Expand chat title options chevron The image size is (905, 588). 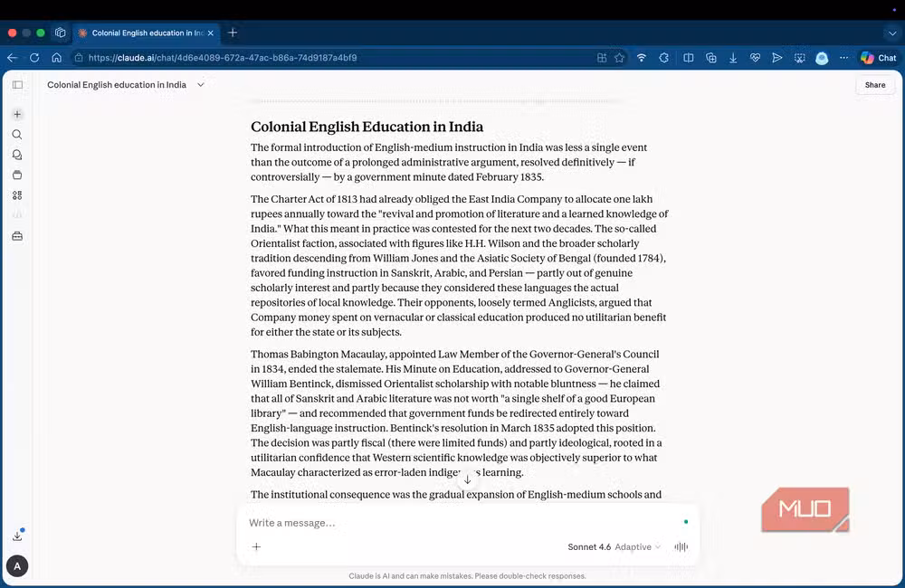tap(201, 85)
